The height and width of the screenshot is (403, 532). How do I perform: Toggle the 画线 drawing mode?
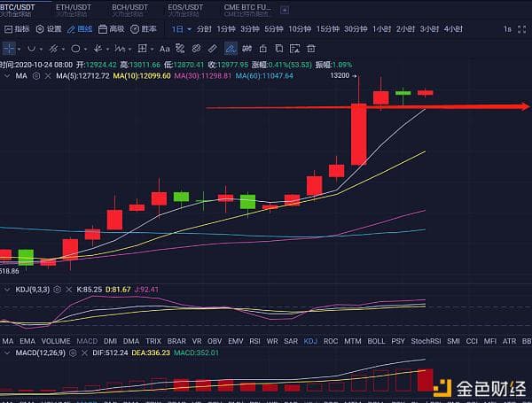coord(81,28)
